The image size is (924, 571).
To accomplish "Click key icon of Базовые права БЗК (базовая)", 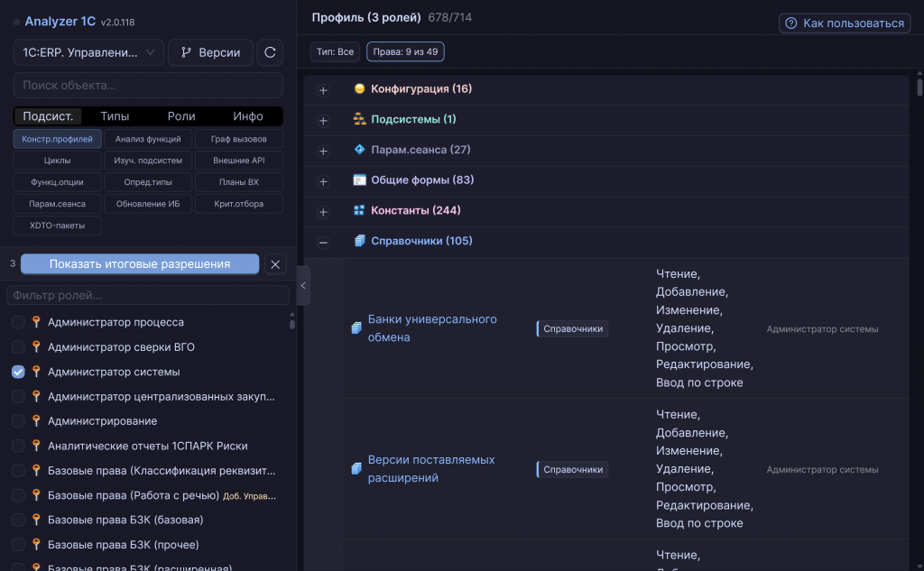I will 36,520.
